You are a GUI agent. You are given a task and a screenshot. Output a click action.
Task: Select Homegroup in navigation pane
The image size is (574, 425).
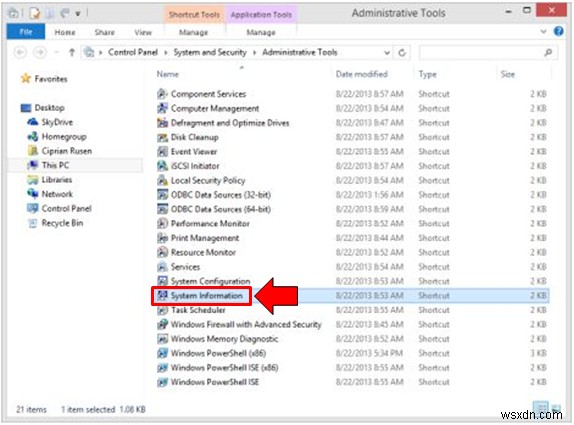[64, 137]
